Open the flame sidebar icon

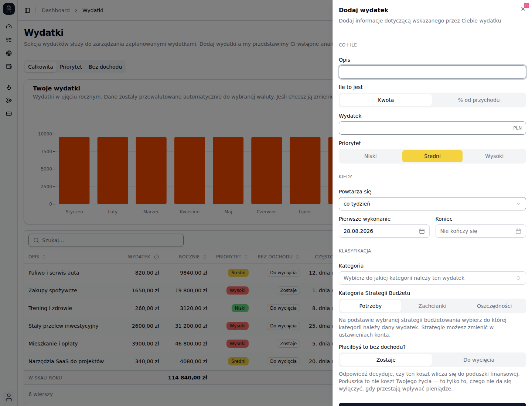[x=9, y=87]
